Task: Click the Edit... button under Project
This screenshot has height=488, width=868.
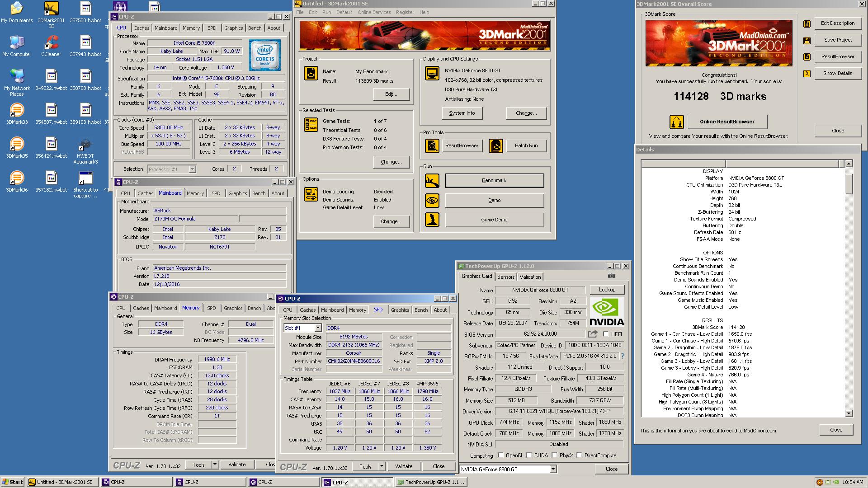Action: click(391, 94)
